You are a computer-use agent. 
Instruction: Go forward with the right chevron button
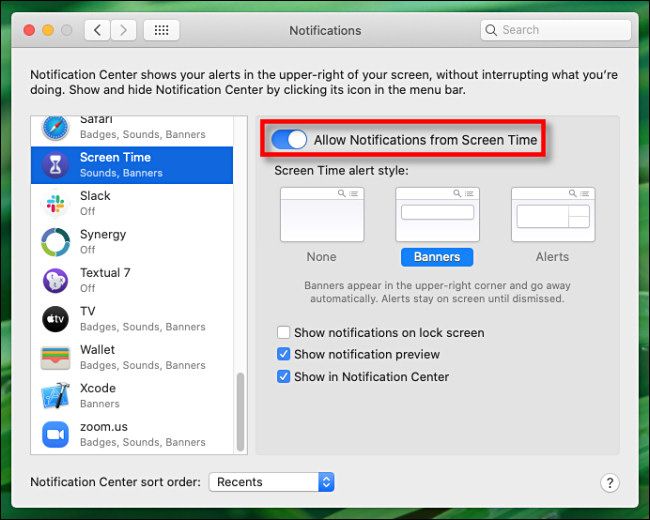click(123, 30)
